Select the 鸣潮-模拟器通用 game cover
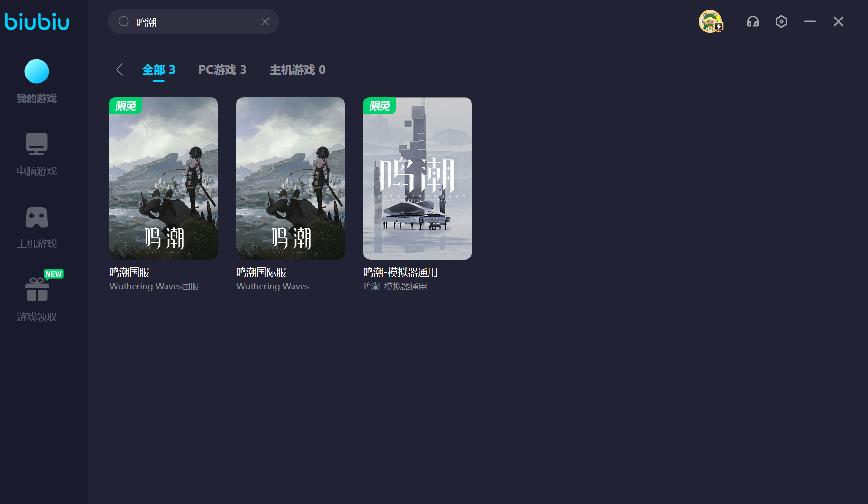The height and width of the screenshot is (504, 868). (x=418, y=178)
